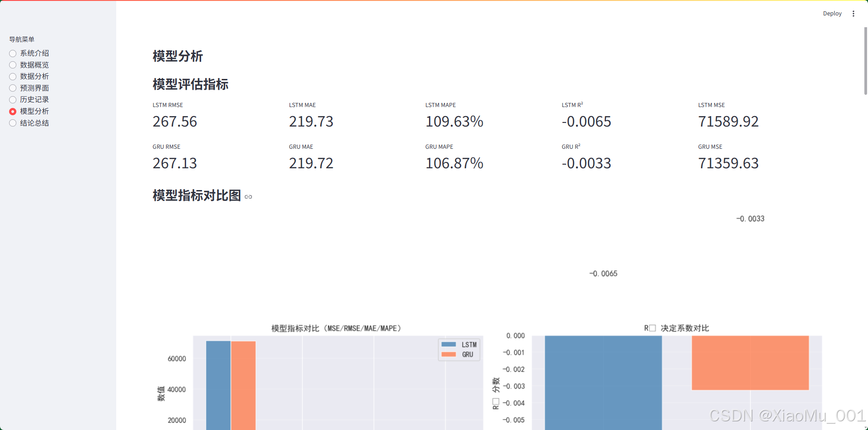Screen dimensions: 868x430
Task: Click the 导航菜单 sidebar label
Action: 22,39
